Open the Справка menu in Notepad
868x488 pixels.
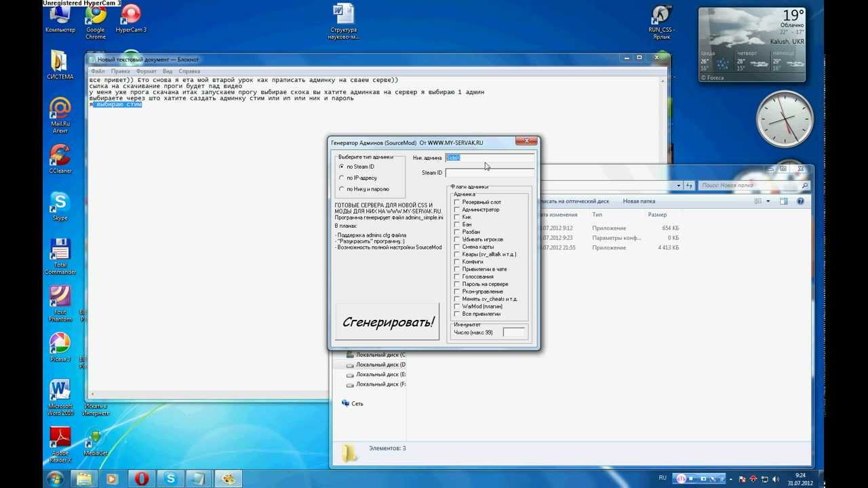click(x=189, y=70)
